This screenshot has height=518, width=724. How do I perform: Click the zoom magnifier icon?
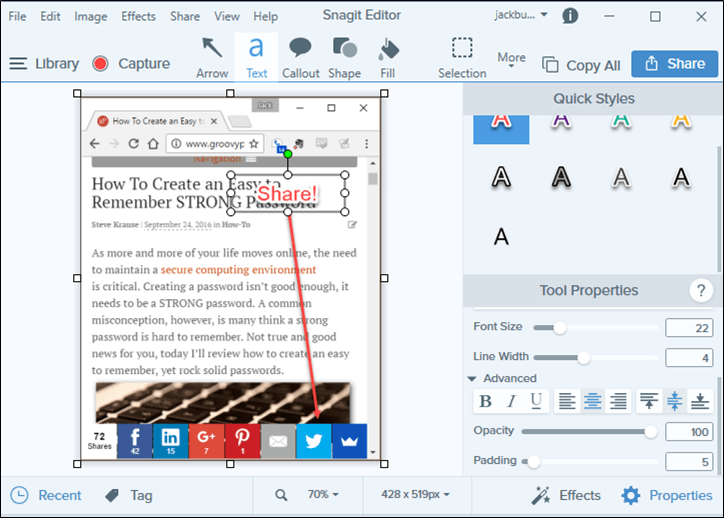point(281,495)
